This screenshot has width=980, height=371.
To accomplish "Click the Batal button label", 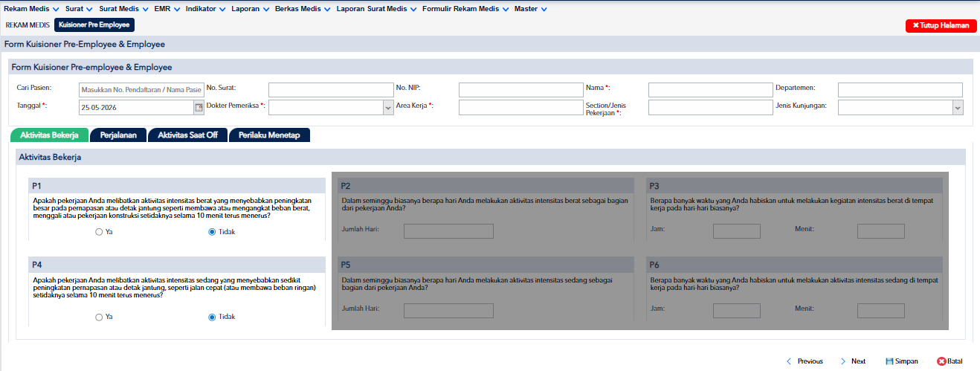I will (955, 361).
